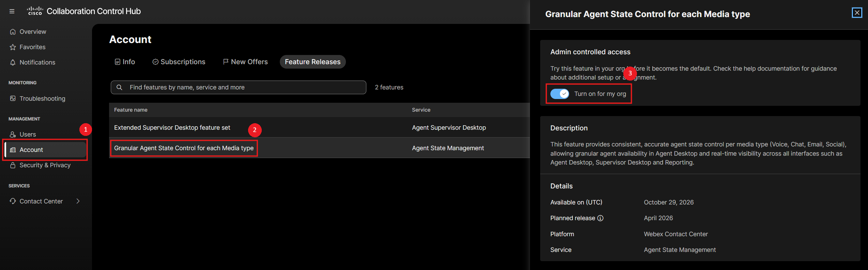The height and width of the screenshot is (270, 868).
Task: Click Agent State Management in Details section
Action: [680, 250]
